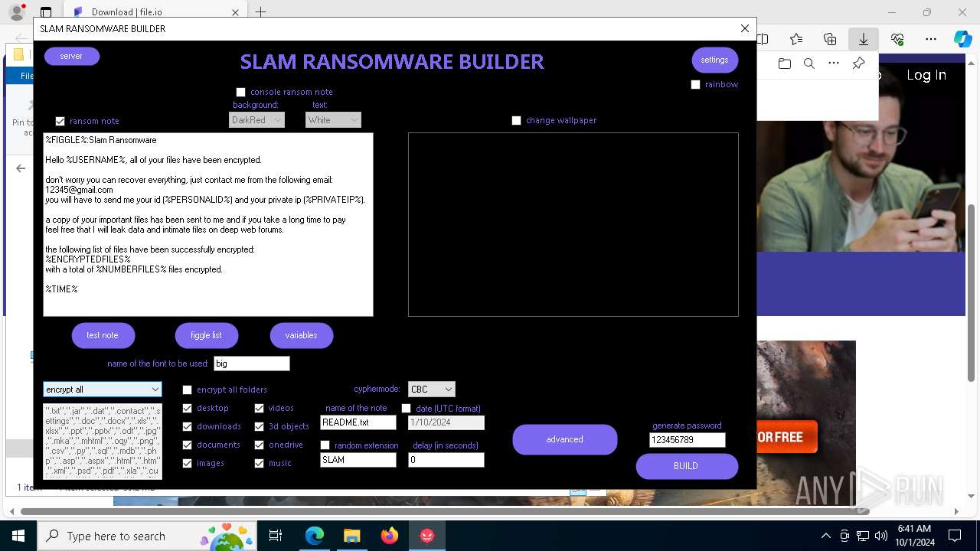Image resolution: width=980 pixels, height=551 pixels.
Task: Open Edge settings and more ellipsis
Action: (931, 39)
